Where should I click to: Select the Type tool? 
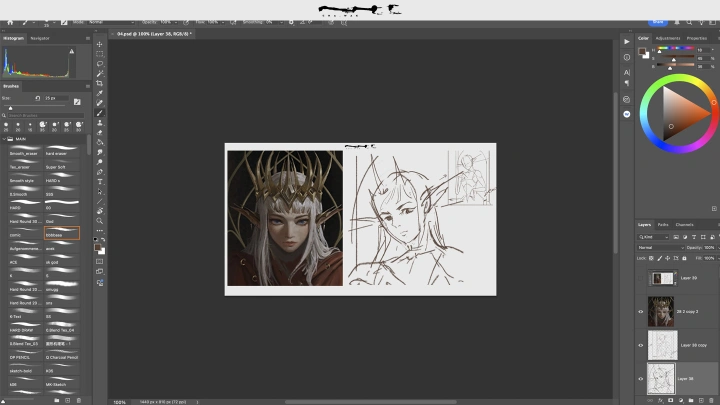[100, 181]
